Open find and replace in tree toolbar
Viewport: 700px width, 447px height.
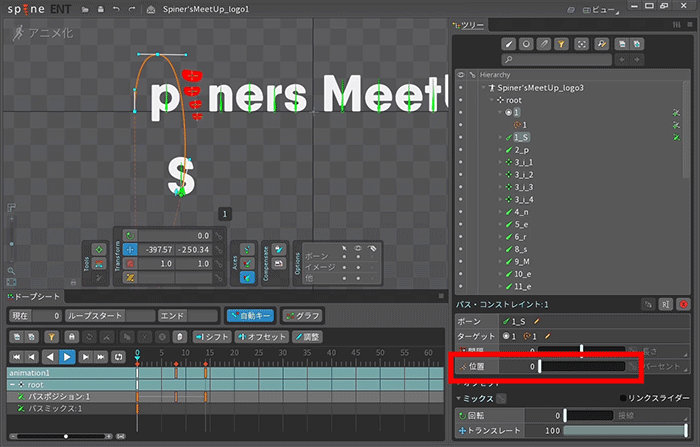[x=601, y=44]
